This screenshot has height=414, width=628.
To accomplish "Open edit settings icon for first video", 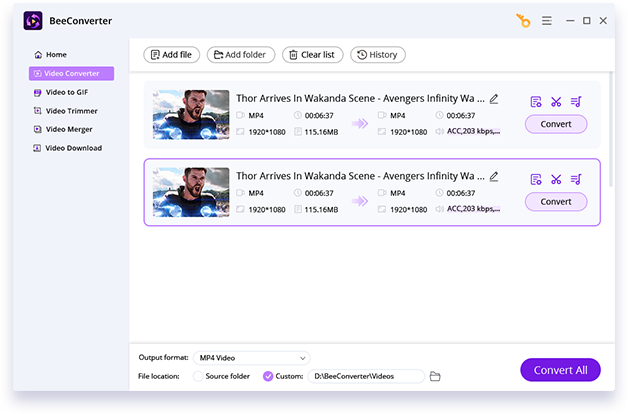I will (x=536, y=101).
